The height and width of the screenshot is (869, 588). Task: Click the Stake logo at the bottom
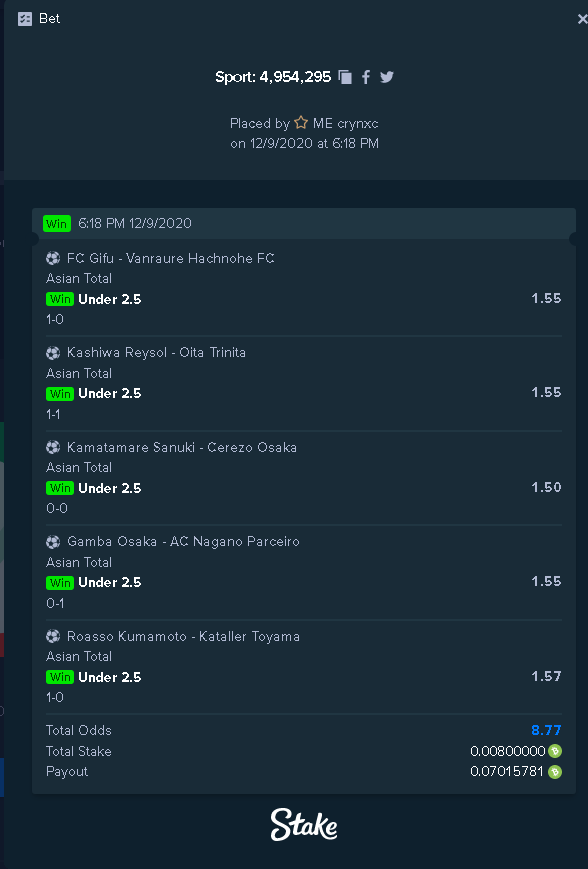(304, 825)
